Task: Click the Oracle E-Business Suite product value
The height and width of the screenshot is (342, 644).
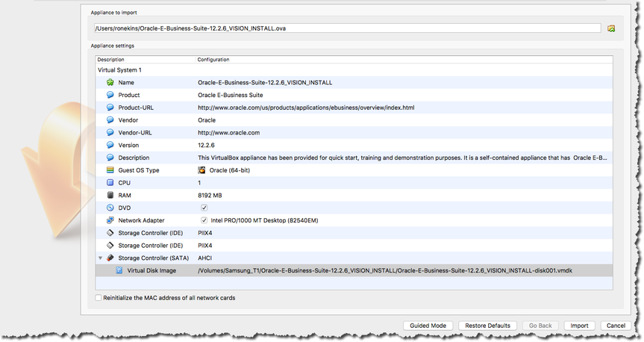Action: click(231, 95)
